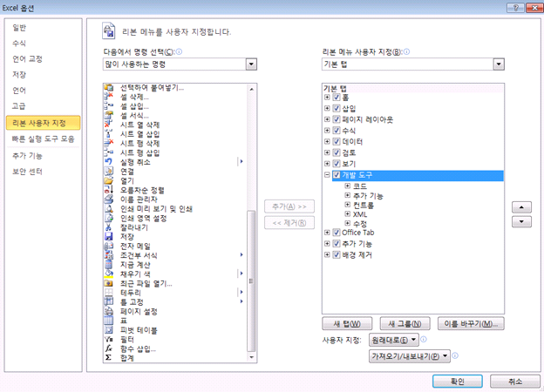The height and width of the screenshot is (392, 544).
Task: Click the help question mark button
Action: pos(515,8)
